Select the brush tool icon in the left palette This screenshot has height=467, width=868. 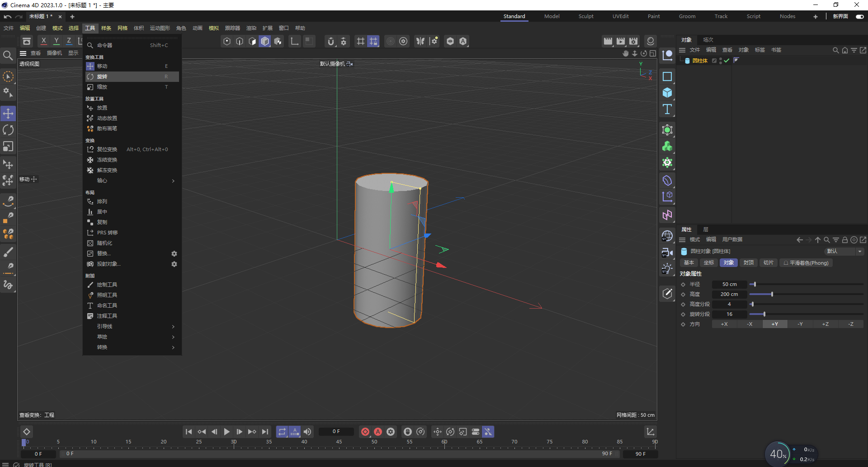click(x=8, y=252)
